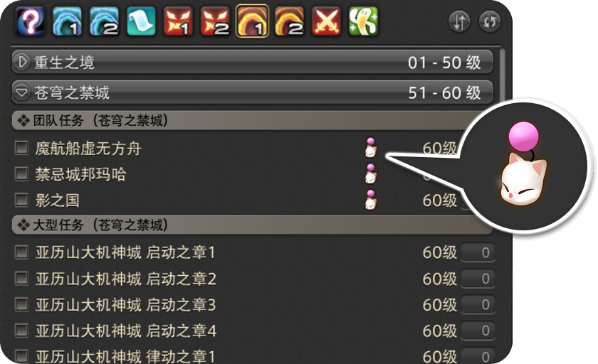Select the purple question mark roulette icon
Screen dimensions: 598x364
(x=31, y=21)
